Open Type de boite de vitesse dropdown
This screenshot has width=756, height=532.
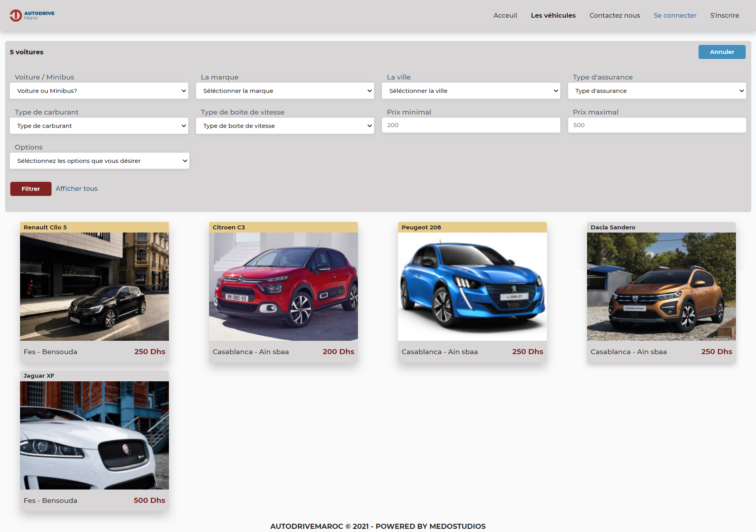coord(285,126)
